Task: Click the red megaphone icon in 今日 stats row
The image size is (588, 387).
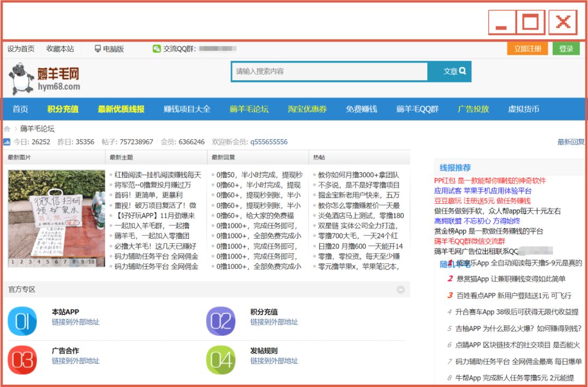Action: (8, 141)
